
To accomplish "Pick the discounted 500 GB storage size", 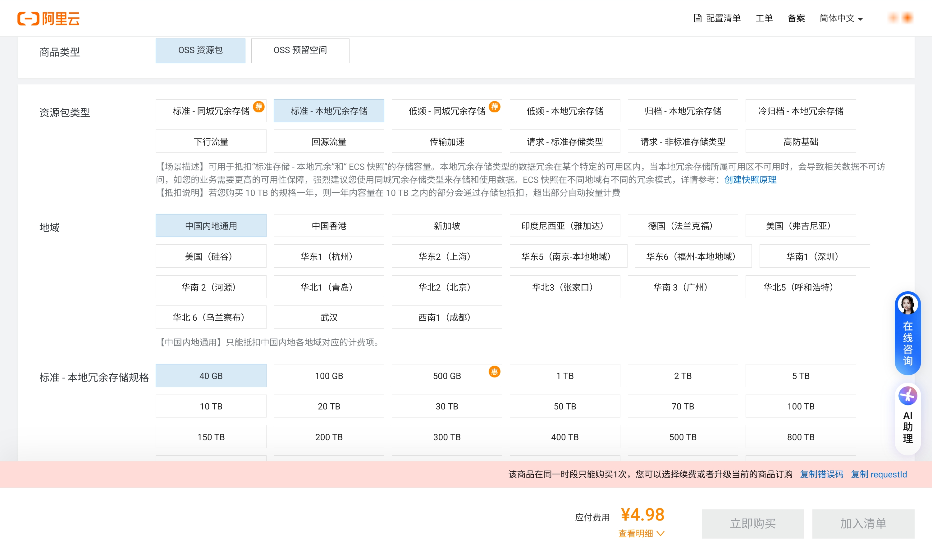I will pyautogui.click(x=447, y=376).
